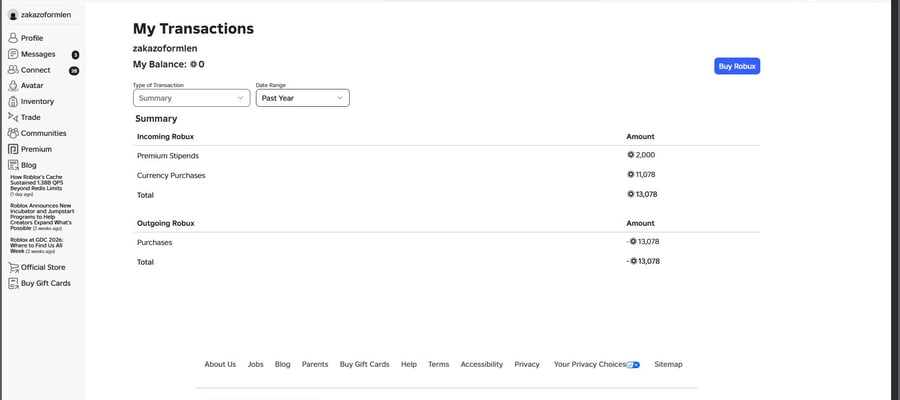Image resolution: width=900 pixels, height=400 pixels.
Task: Click the Outgoing Robux header
Action: click(x=166, y=223)
